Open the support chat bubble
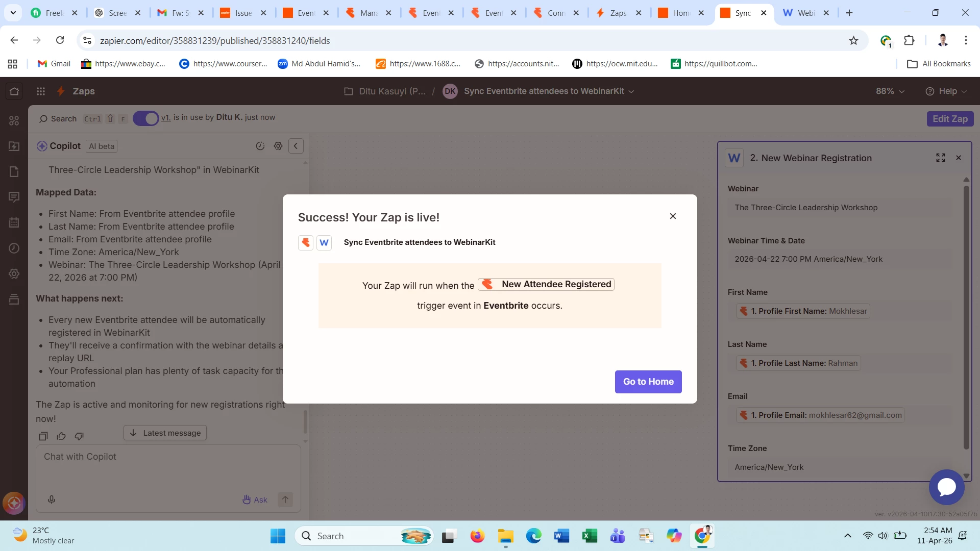This screenshot has height=551, width=980. 946,487
